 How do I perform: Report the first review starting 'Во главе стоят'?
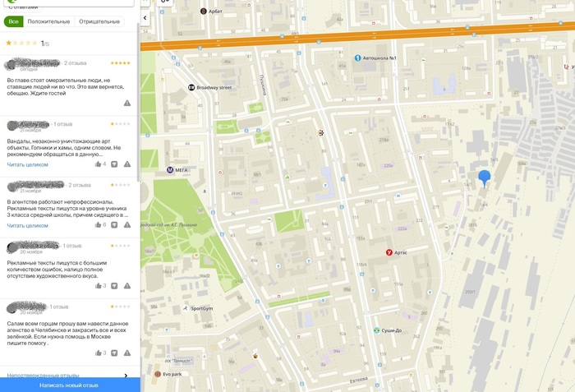tap(127, 103)
